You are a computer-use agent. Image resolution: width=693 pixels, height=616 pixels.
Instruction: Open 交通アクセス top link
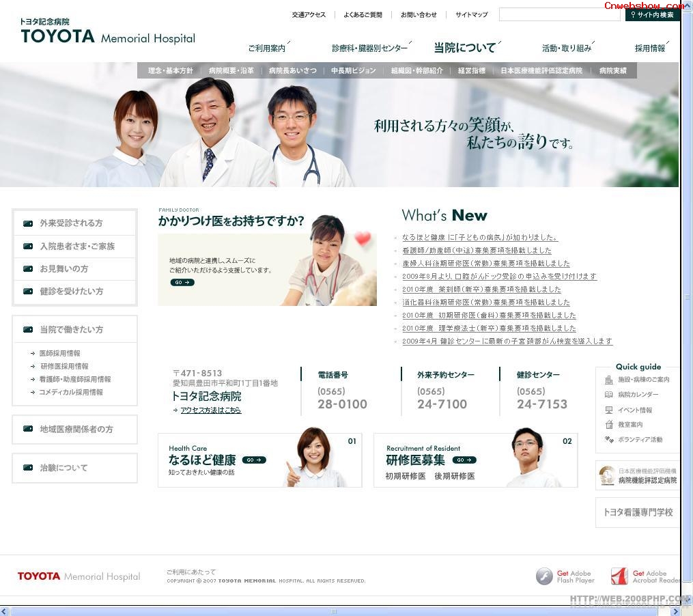point(309,14)
